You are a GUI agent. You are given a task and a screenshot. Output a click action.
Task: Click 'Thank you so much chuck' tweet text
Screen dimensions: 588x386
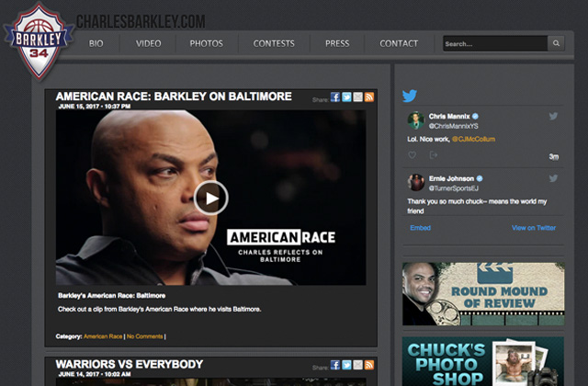pos(477,206)
